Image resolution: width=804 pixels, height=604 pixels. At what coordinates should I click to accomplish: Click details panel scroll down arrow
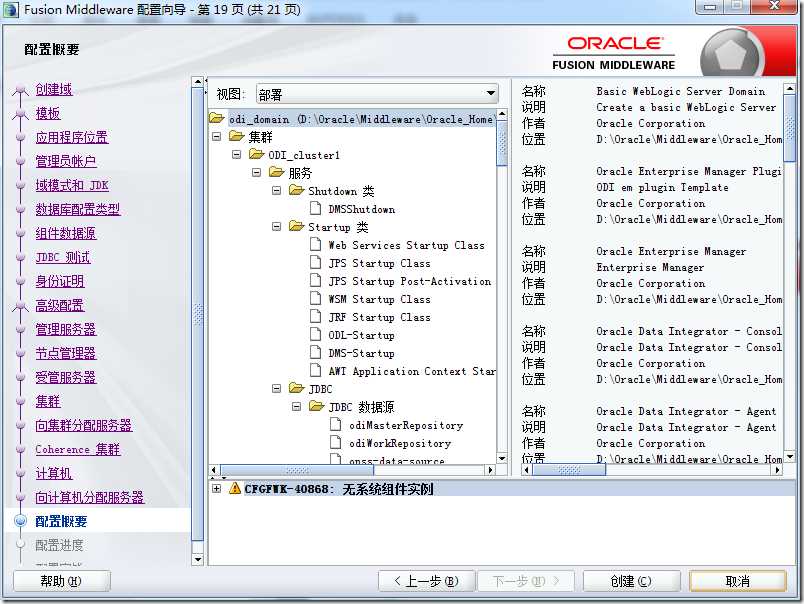click(x=790, y=456)
